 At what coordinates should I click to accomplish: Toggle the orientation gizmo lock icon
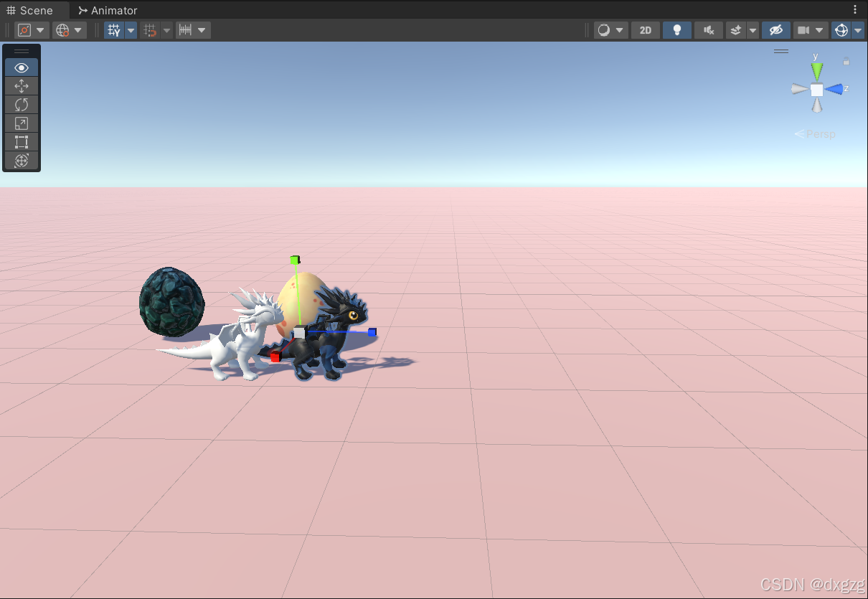point(846,62)
